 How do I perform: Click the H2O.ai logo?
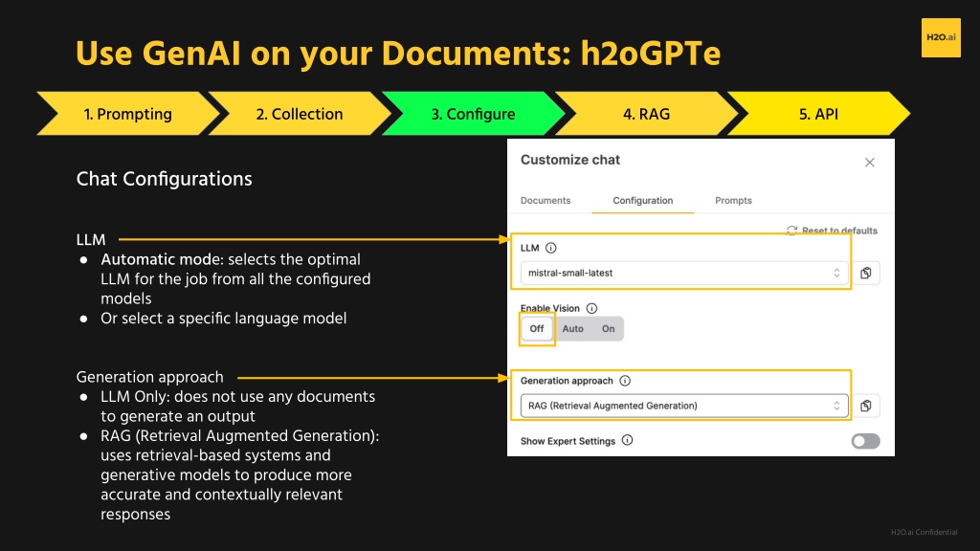coord(941,37)
